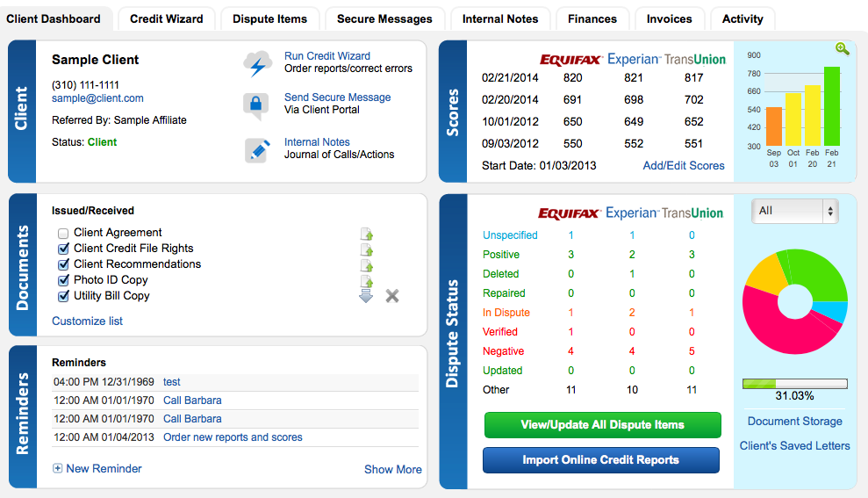Click the sample@client.com email address
Screen dimensions: 868x498
point(97,99)
